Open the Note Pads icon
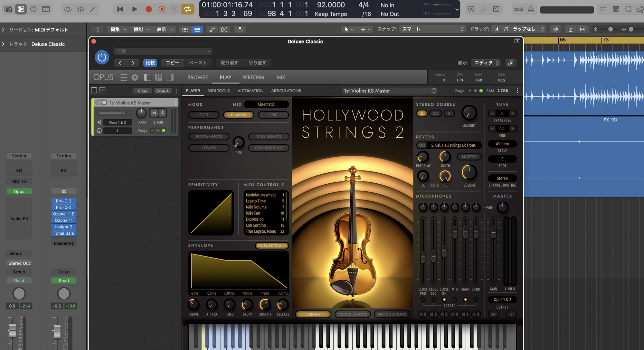 click(616, 9)
